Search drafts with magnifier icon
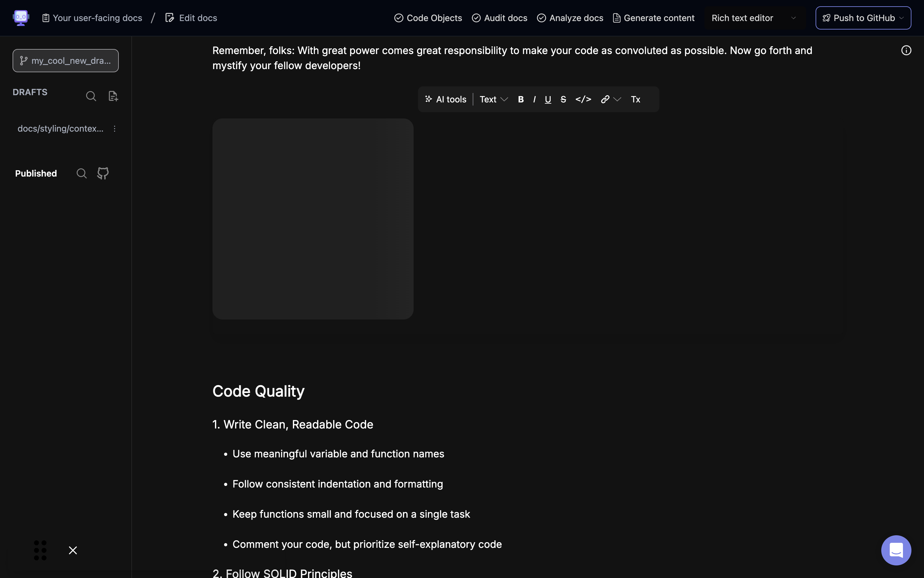The height and width of the screenshot is (578, 924). [91, 96]
